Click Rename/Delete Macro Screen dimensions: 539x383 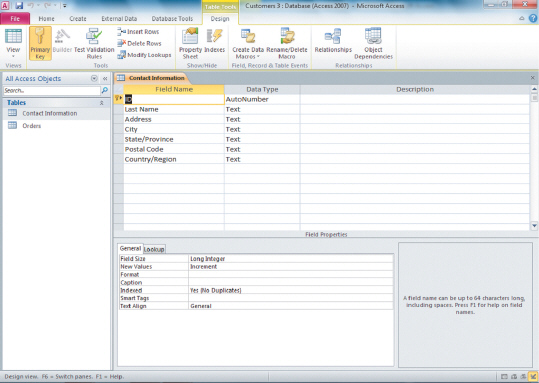(x=287, y=43)
